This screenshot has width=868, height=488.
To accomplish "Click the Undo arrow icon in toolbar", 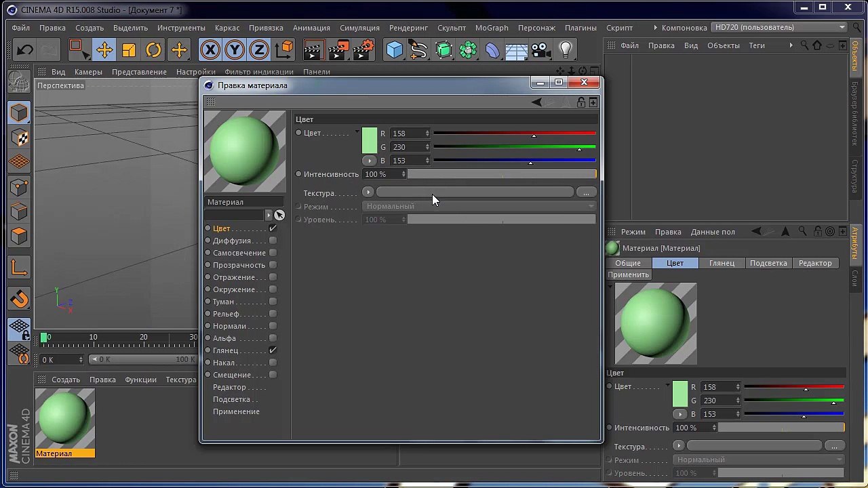I will point(25,49).
